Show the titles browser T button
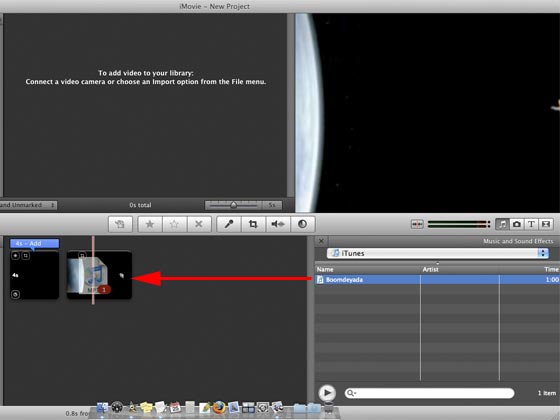560x420 pixels. coord(531,224)
